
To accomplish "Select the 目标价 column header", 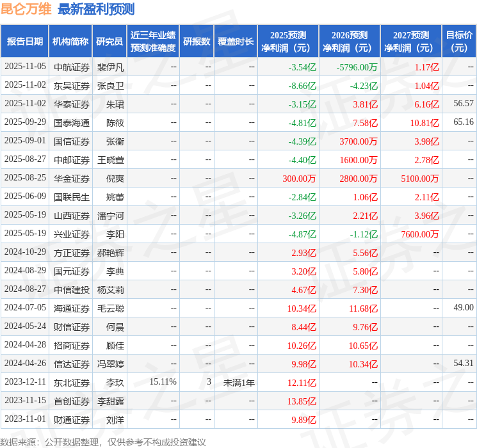I will coord(459,42).
